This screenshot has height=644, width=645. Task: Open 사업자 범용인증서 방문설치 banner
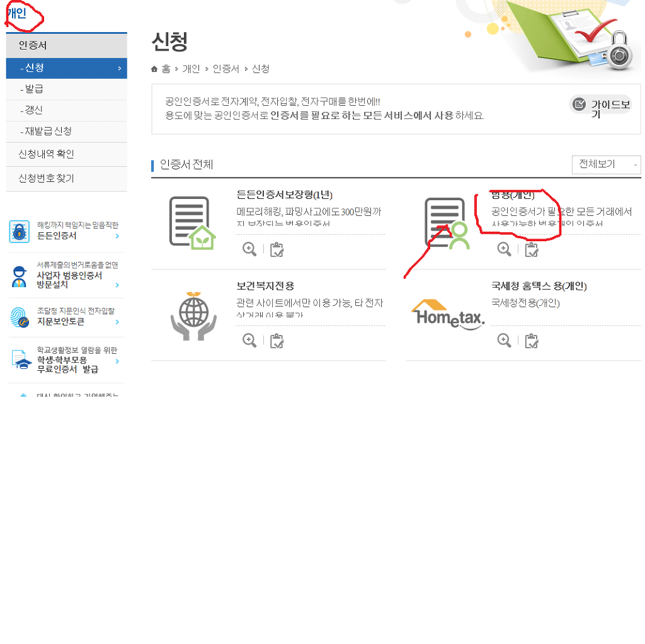click(66, 275)
